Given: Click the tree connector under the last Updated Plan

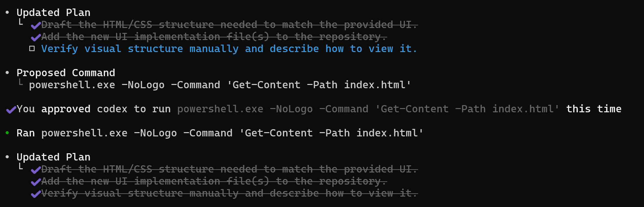Looking at the screenshot, I should point(21,167).
